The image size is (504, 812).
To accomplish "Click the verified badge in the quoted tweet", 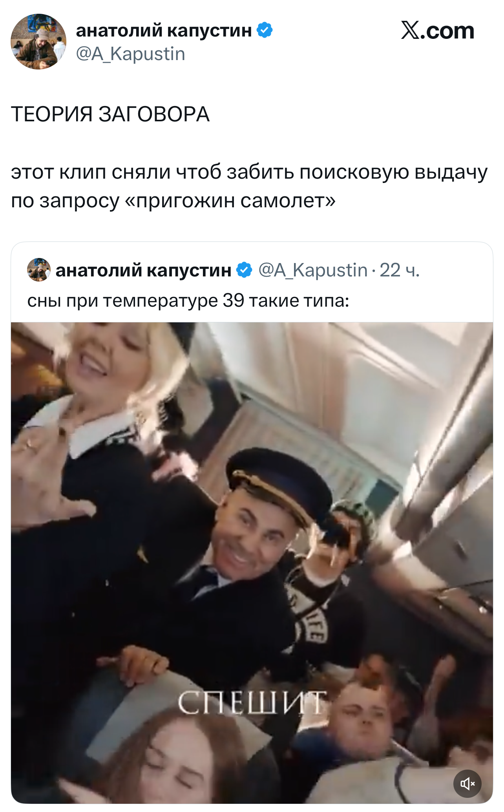I will (x=244, y=270).
